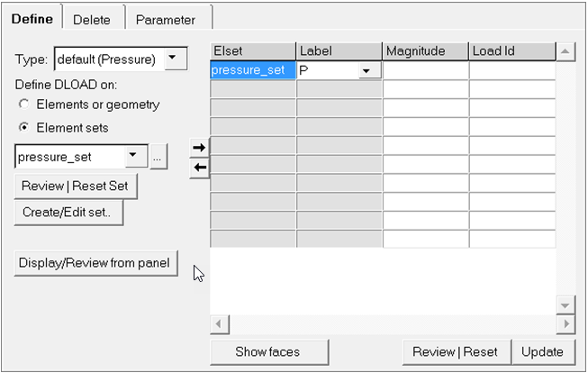
Task: Click the right arrow to add set
Action: click(200, 147)
